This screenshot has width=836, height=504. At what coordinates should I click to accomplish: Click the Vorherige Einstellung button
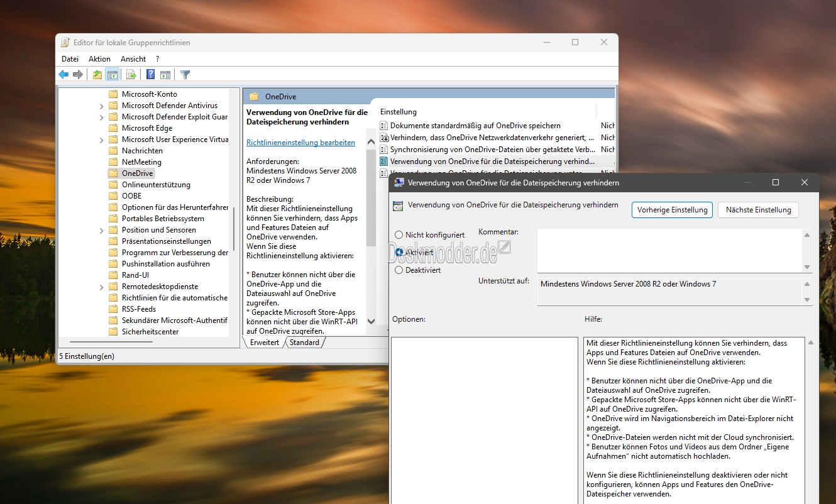click(672, 210)
